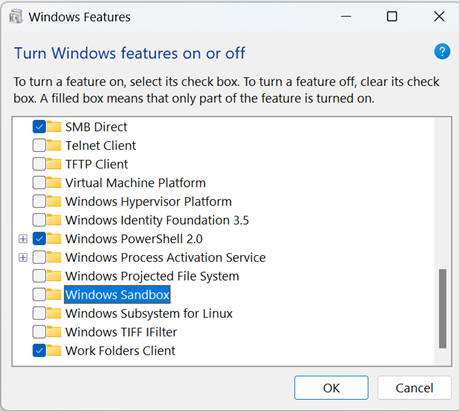
Task: Enable the Windows Hypervisor Platform checkbox
Action: pos(39,201)
